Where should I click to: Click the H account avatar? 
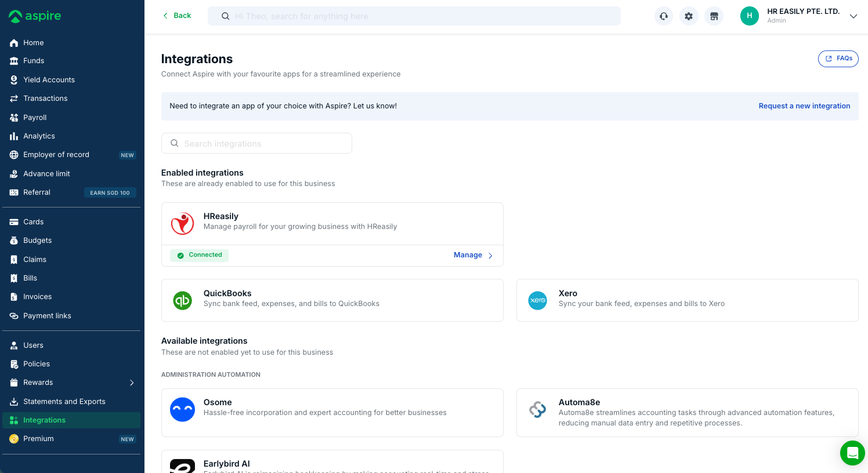(750, 16)
